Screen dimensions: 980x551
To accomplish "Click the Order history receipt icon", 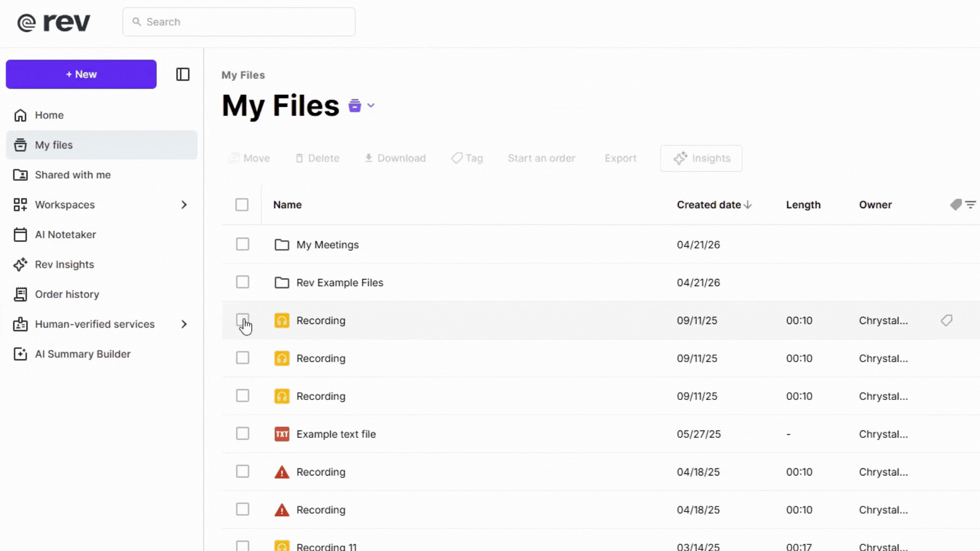I will click(x=20, y=294).
